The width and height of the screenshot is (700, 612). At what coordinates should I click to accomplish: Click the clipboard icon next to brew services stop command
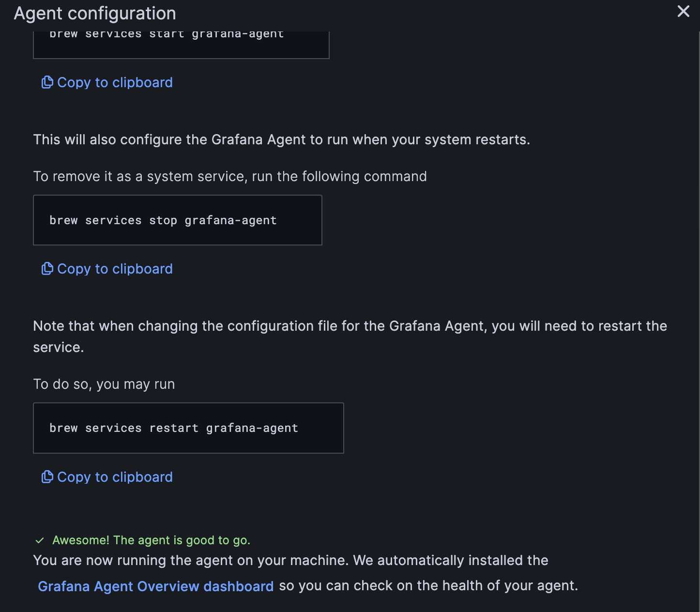tap(47, 268)
